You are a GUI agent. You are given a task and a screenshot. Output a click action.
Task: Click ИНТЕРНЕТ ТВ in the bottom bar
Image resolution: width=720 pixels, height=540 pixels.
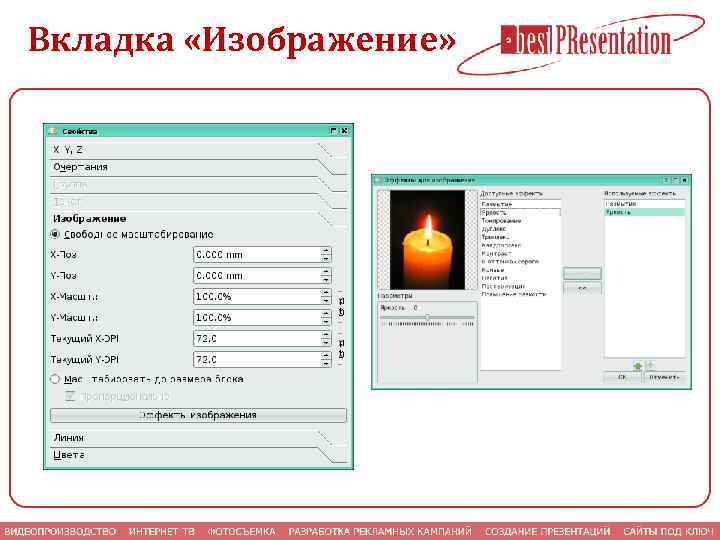(162, 531)
